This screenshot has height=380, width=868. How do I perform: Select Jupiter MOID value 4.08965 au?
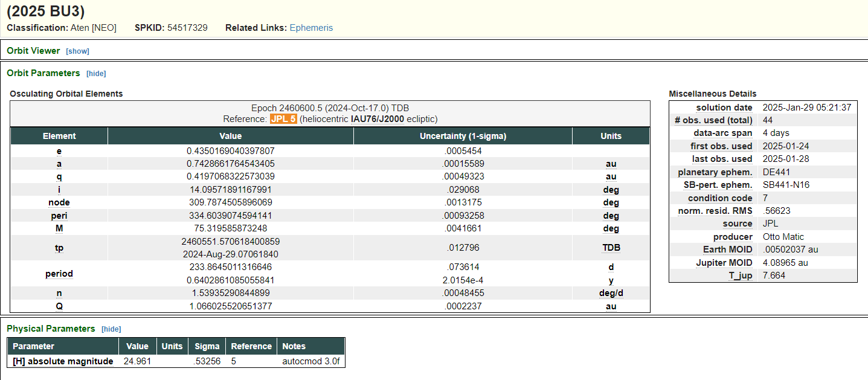785,263
